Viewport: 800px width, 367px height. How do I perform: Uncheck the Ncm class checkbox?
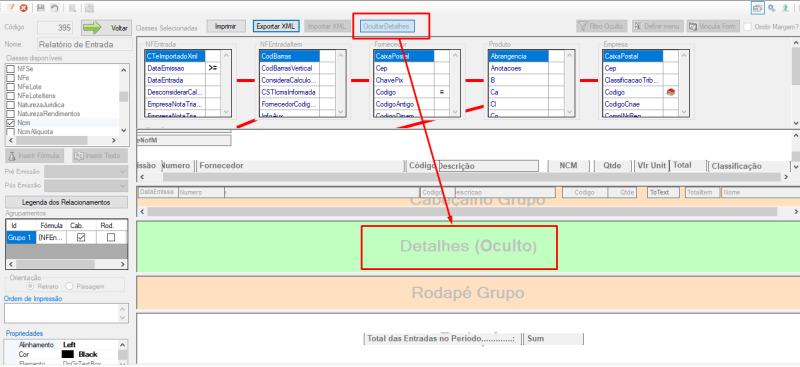click(x=10, y=123)
